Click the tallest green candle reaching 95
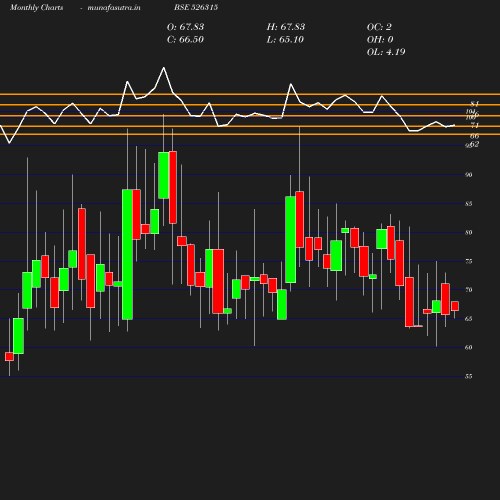 tap(163, 175)
